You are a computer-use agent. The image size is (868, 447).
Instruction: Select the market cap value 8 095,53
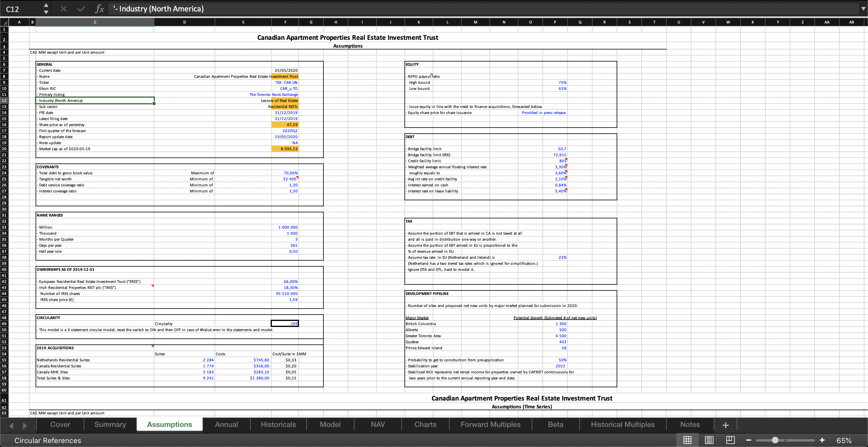point(285,149)
